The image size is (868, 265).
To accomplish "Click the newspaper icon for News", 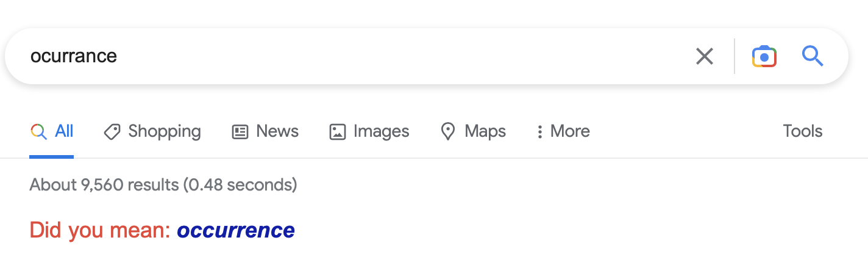I will coord(240,131).
